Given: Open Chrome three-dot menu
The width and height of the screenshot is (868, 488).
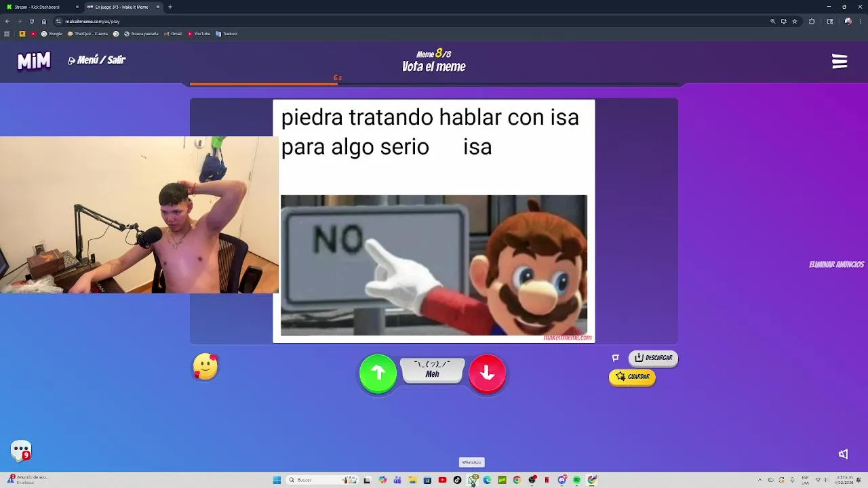Looking at the screenshot, I should (x=861, y=21).
